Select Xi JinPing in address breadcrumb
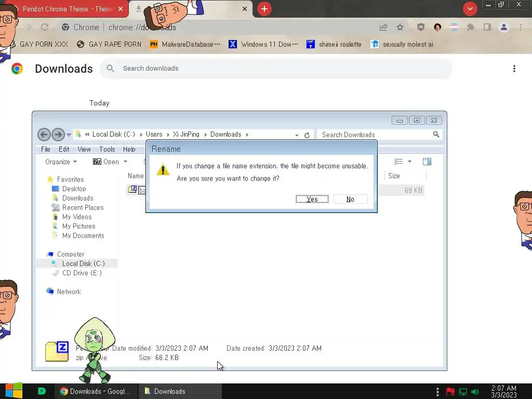 tap(186, 135)
